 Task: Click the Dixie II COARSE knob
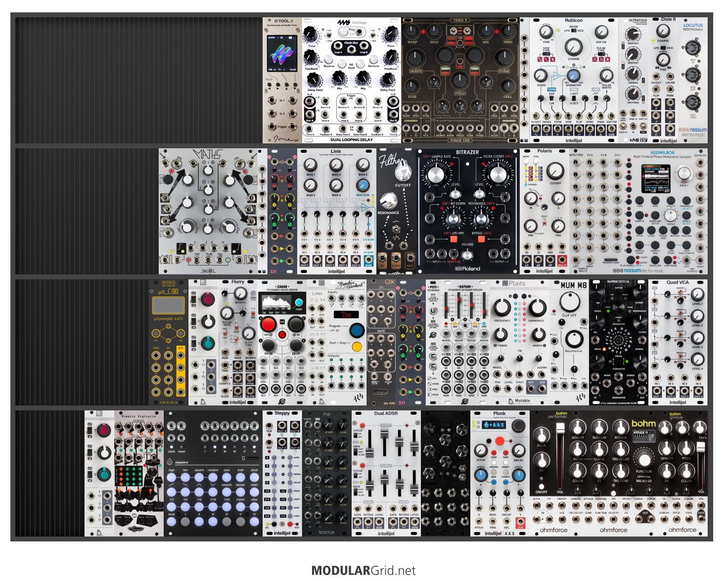point(663,31)
